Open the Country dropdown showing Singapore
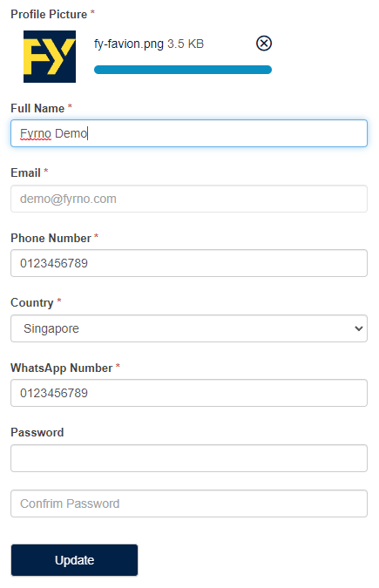The image size is (379, 588). click(189, 328)
